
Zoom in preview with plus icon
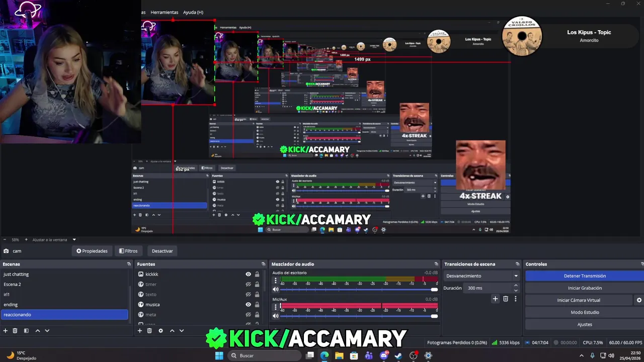tap(26, 240)
